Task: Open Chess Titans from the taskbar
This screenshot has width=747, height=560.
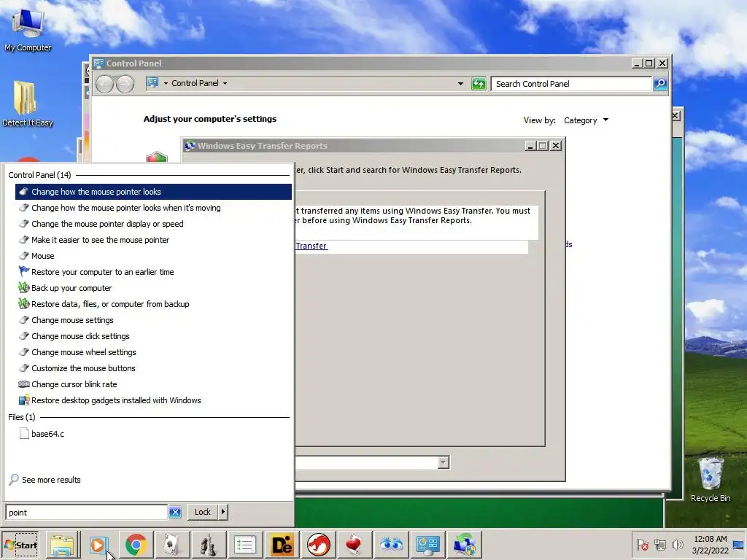Action: pos(208,545)
